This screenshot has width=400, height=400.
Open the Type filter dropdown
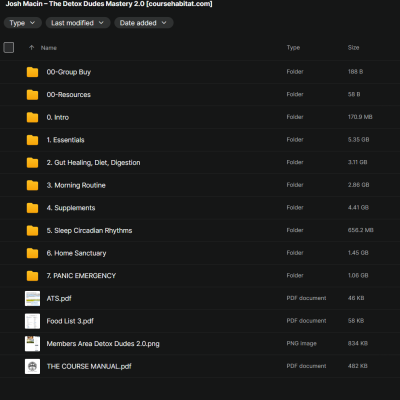click(x=22, y=23)
